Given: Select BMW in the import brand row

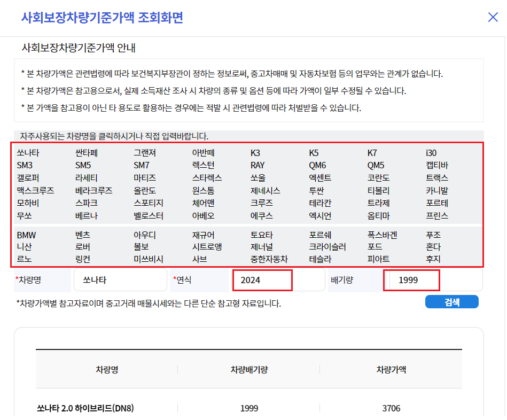Looking at the screenshot, I should pos(25,234).
